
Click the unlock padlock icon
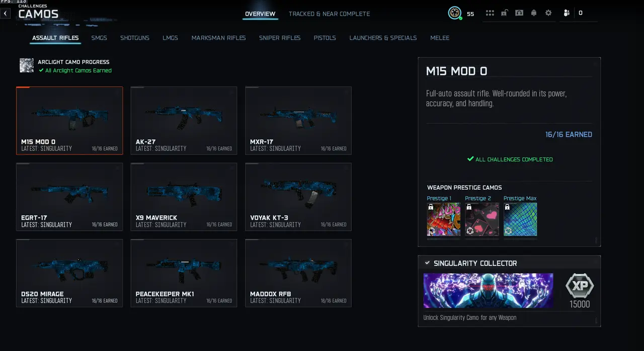click(x=505, y=13)
